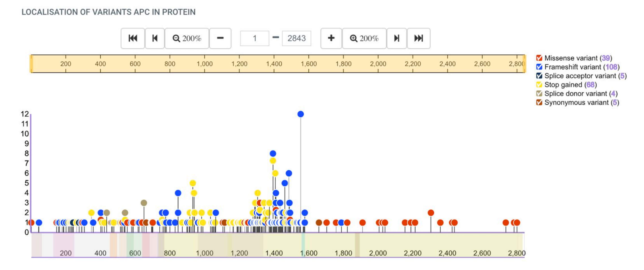The image size is (644, 270).
Task: Jump to end with double-skip-forward icon
Action: point(419,38)
